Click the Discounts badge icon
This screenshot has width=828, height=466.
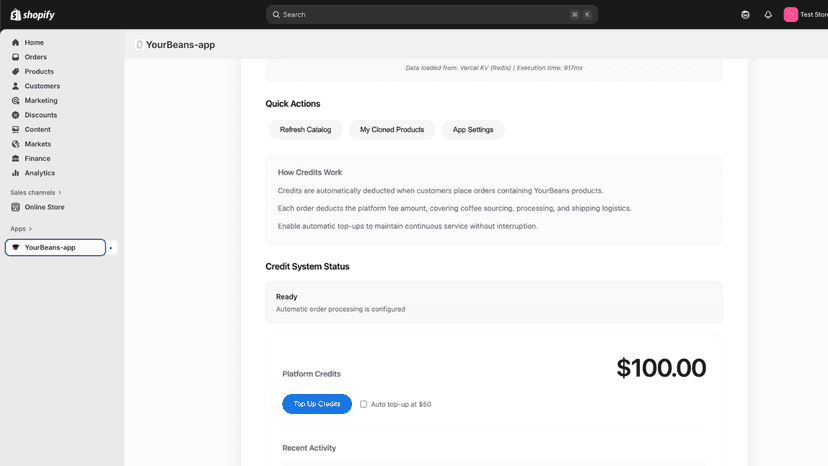pos(15,115)
